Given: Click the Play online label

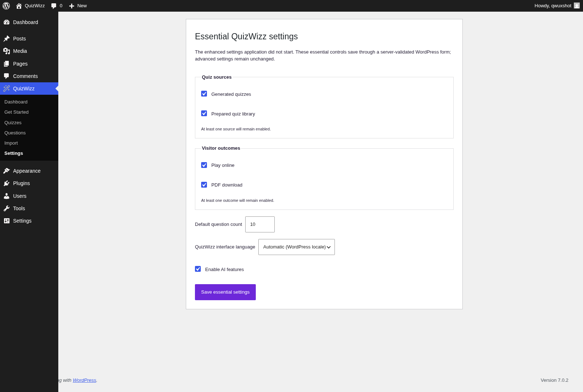Looking at the screenshot, I should click(223, 165).
